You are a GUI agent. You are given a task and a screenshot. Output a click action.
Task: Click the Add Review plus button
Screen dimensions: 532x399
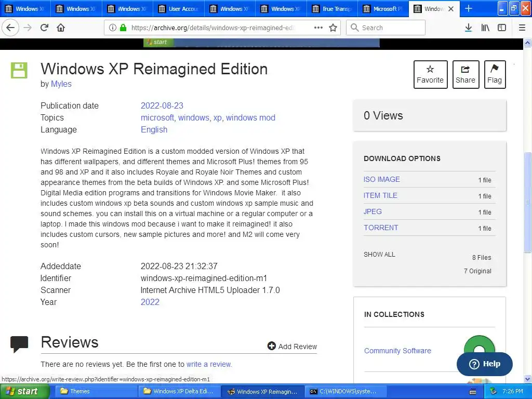292,346
